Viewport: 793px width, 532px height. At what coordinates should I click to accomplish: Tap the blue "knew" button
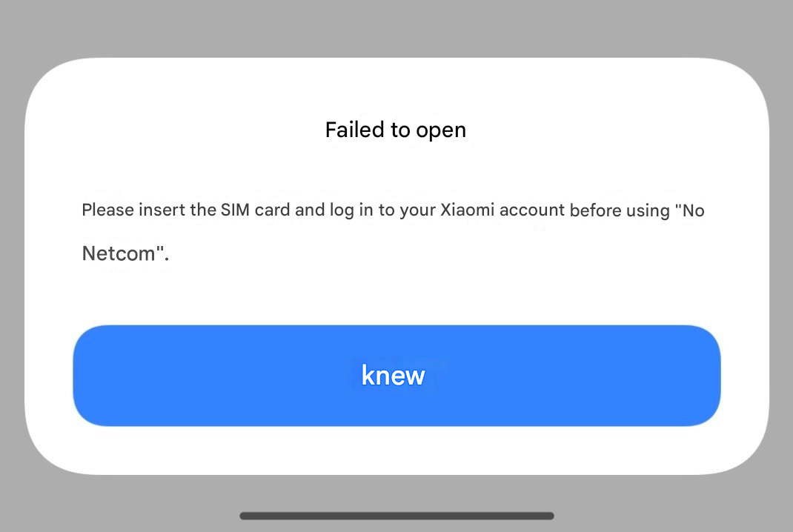tap(396, 375)
